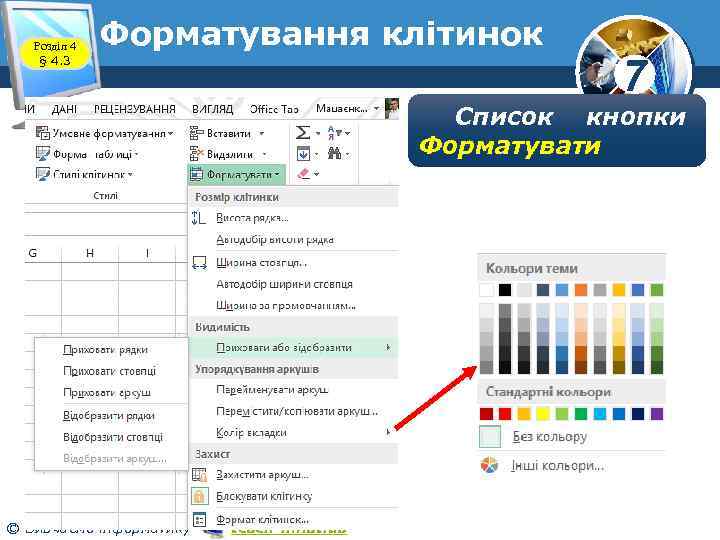Click the protect sheet icon
The width and height of the screenshot is (720, 540).
tap(199, 474)
